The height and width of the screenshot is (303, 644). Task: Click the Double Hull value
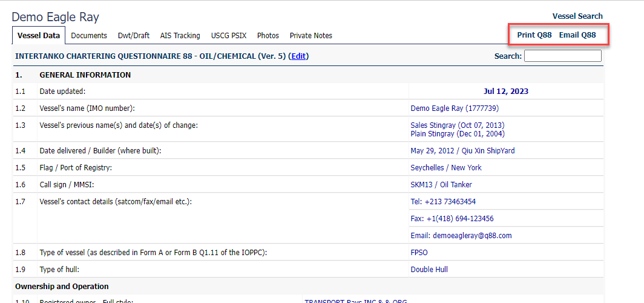click(x=429, y=269)
